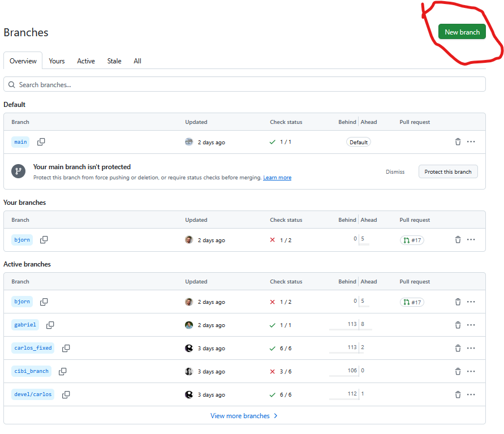Click the green New branch button
504x434 pixels.
coord(462,32)
